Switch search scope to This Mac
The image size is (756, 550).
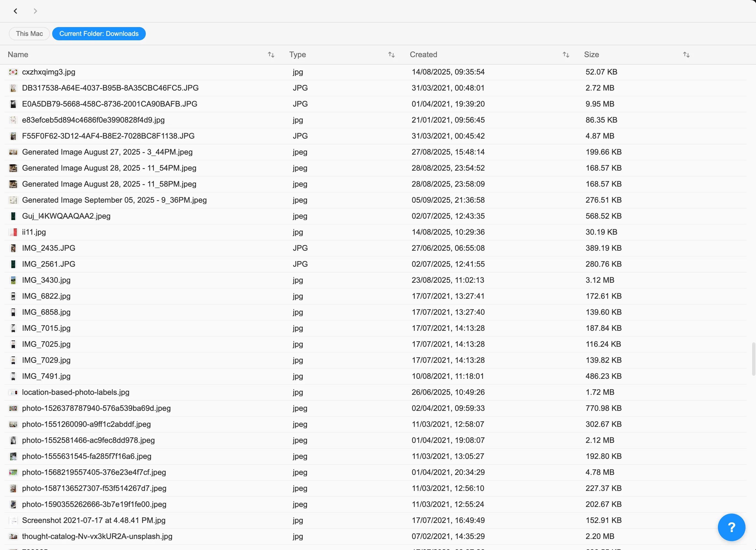29,34
